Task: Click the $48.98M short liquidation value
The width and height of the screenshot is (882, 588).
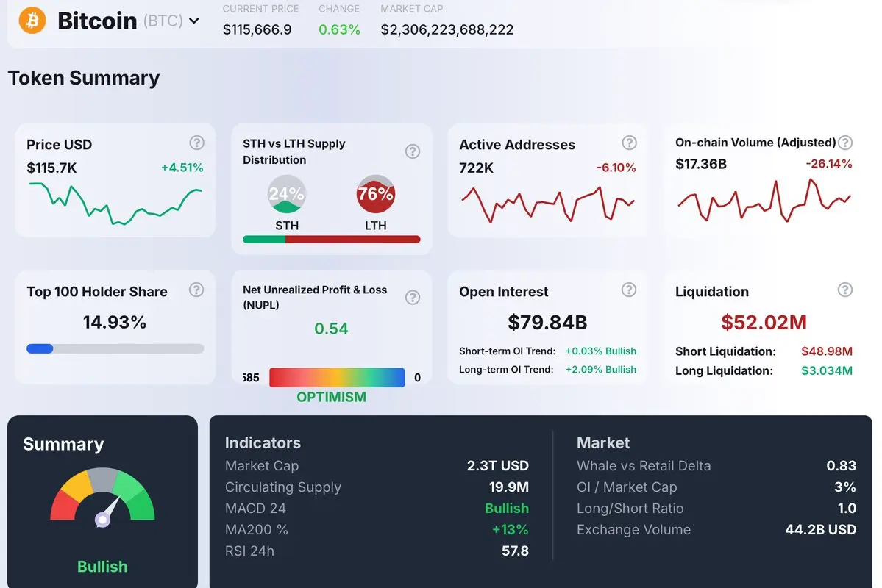Action: click(827, 351)
